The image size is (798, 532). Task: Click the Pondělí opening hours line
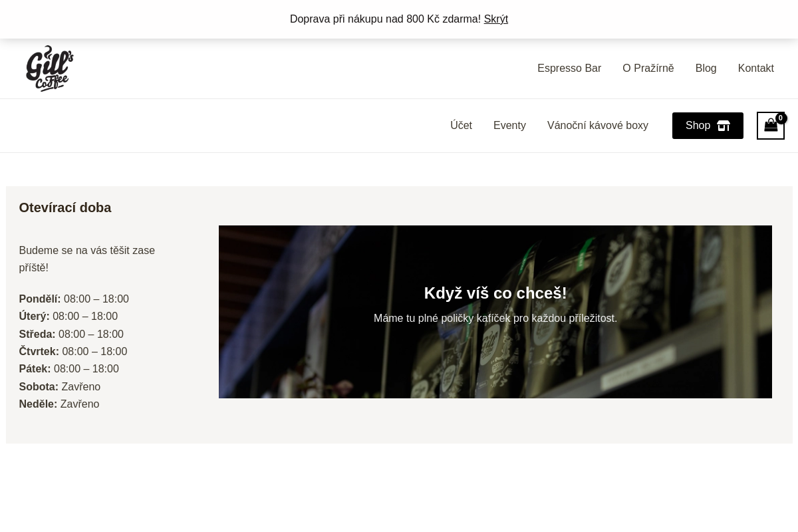[74, 299]
